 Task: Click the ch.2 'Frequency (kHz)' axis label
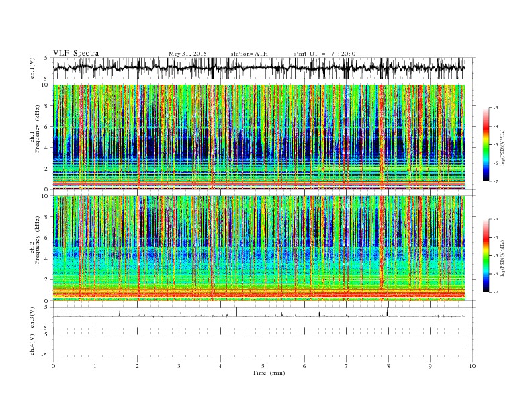38,240
